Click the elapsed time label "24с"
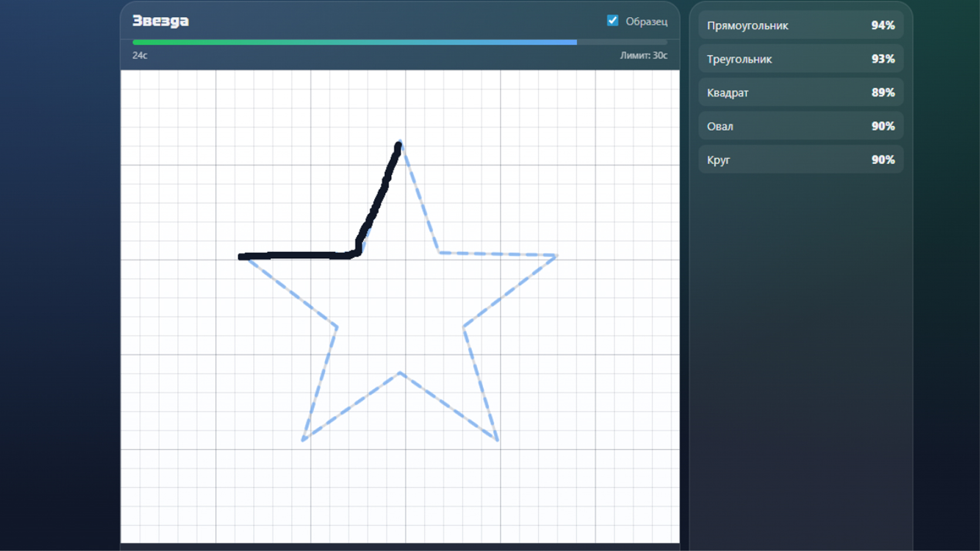 point(140,56)
